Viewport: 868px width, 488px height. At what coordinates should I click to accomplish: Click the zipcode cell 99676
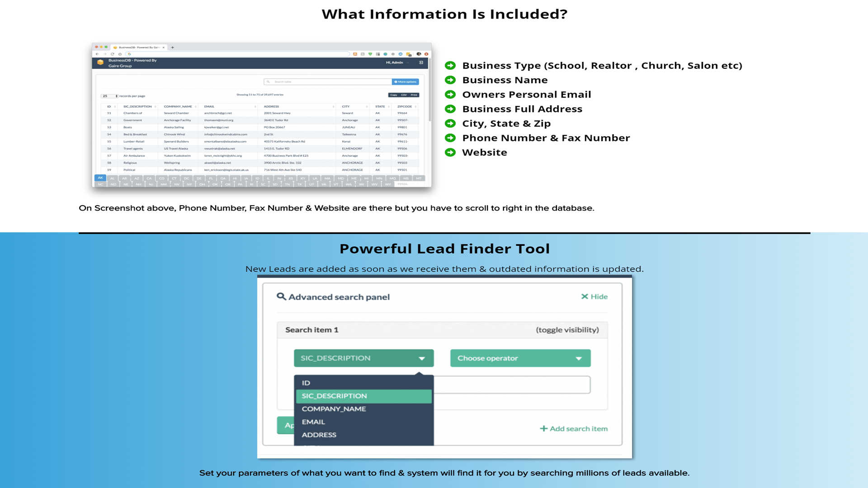[402, 134]
